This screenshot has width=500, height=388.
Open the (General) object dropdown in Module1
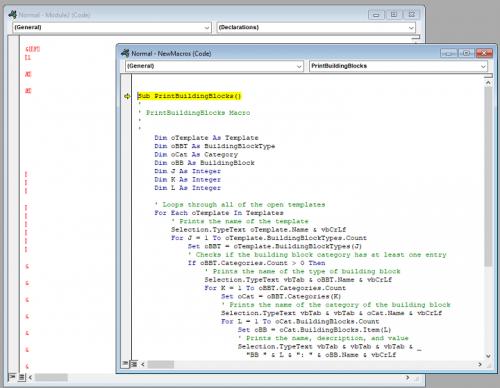[x=207, y=28]
